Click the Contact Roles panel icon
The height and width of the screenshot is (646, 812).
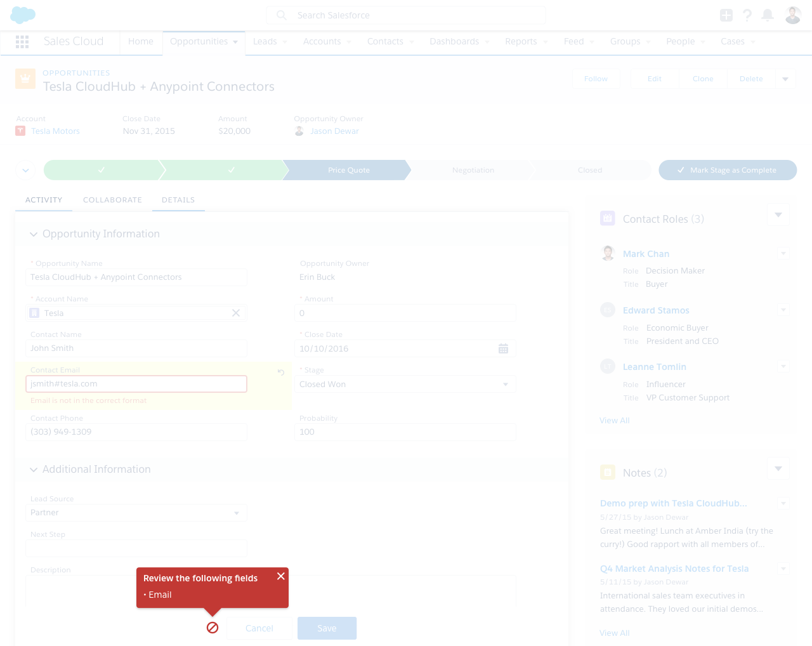607,218
